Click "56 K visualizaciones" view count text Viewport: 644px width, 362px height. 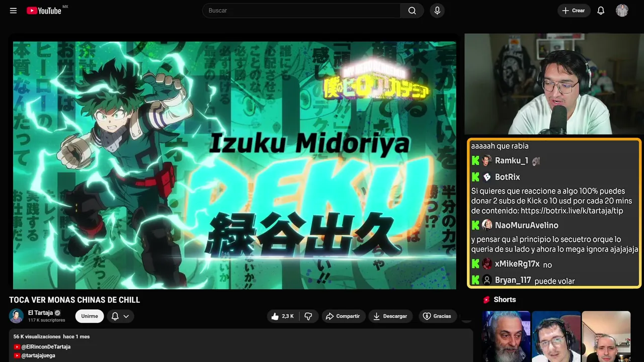tap(37, 336)
